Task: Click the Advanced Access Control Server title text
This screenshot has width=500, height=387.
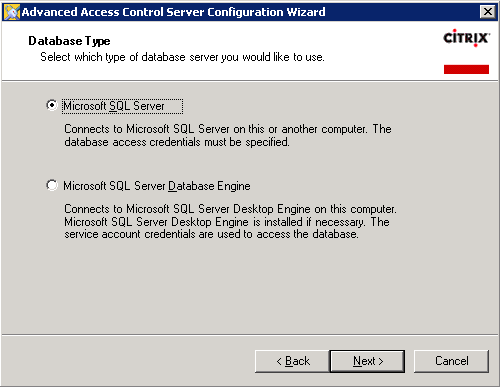Action: (x=173, y=12)
